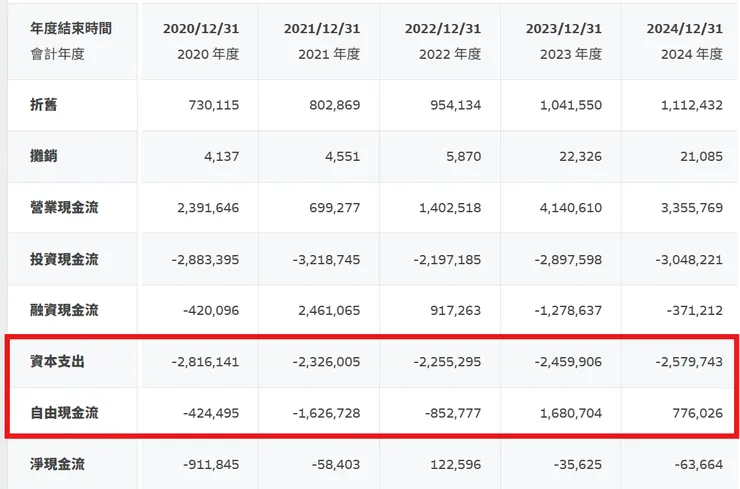Click the 年度結束時間 header cell
The width and height of the screenshot is (740, 489).
coord(71,29)
